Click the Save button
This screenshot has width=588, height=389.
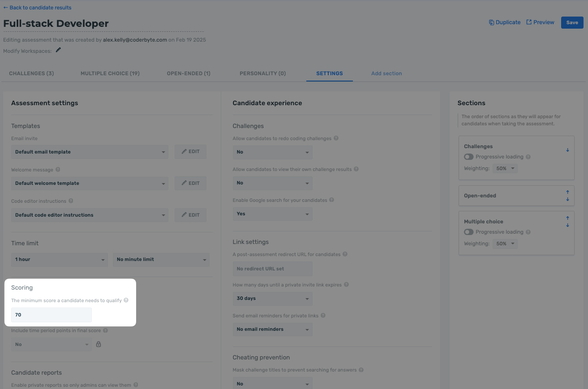[x=572, y=22]
